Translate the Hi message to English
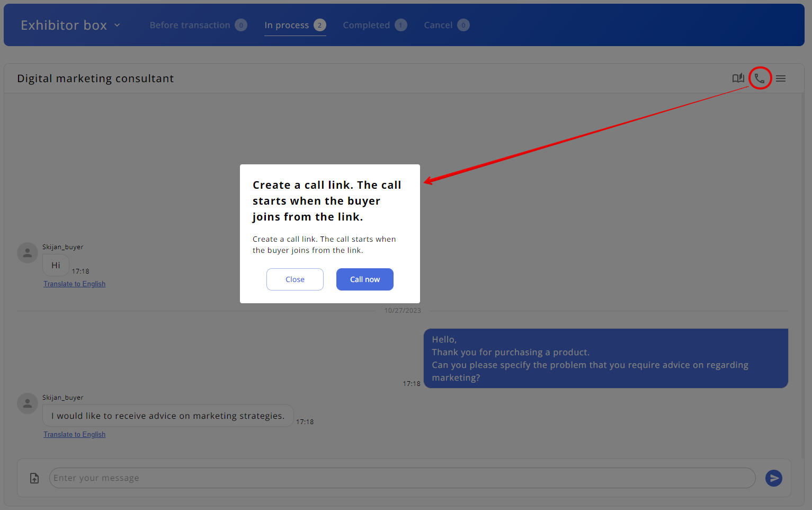The width and height of the screenshot is (812, 510). (x=74, y=284)
